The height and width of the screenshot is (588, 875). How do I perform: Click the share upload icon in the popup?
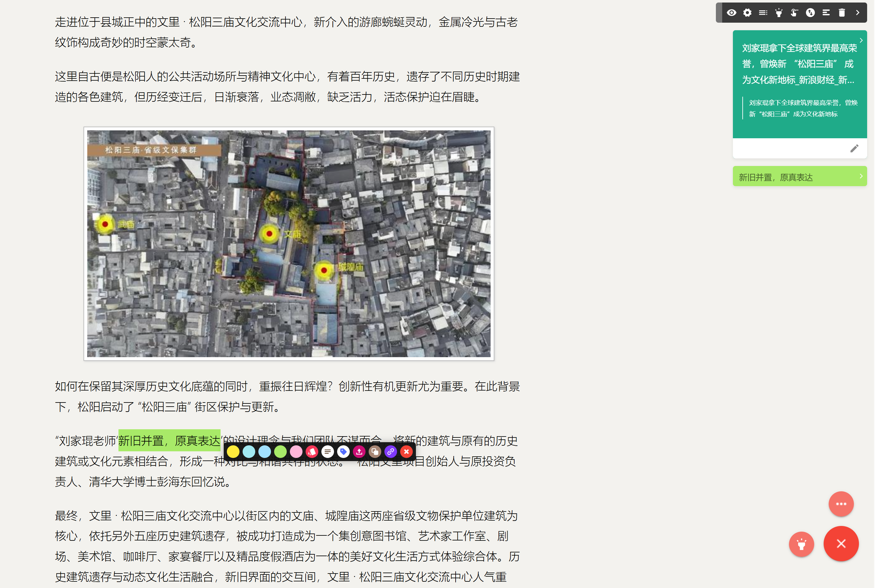click(x=359, y=452)
